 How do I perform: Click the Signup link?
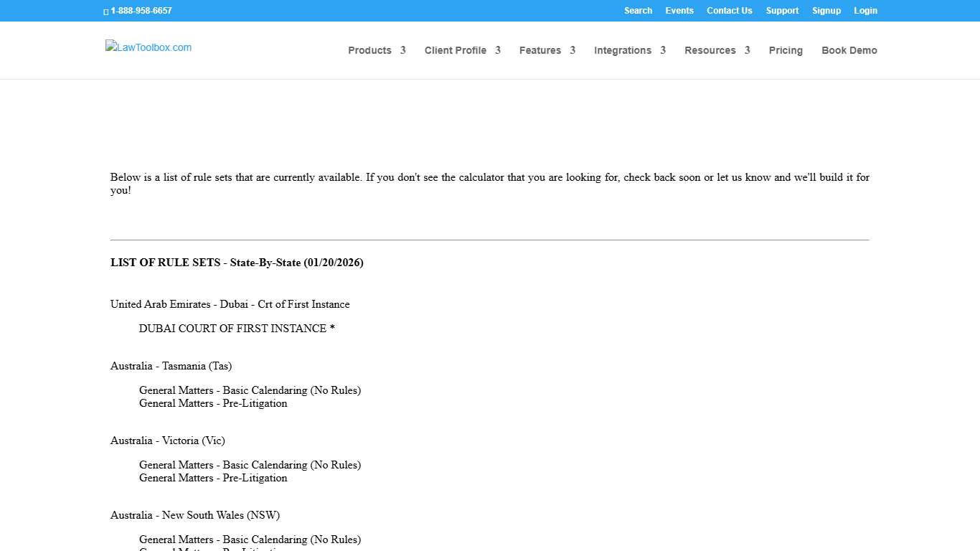pyautogui.click(x=826, y=11)
